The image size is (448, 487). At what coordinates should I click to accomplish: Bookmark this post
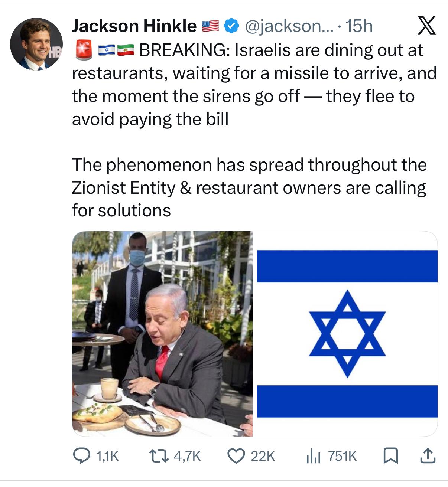pos(391,456)
